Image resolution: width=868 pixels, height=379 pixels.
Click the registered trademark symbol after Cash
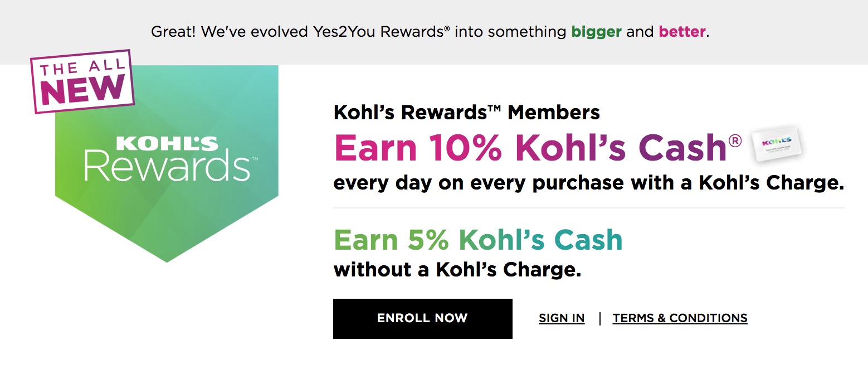pyautogui.click(x=735, y=140)
